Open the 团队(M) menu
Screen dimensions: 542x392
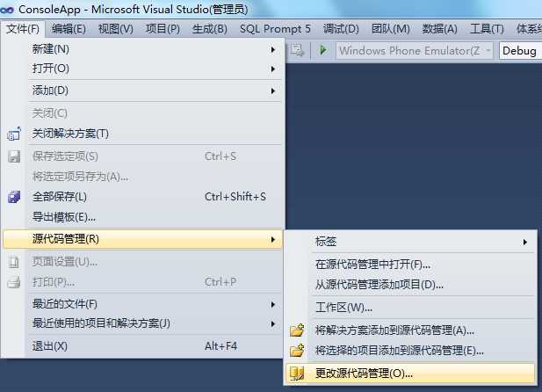coord(391,29)
